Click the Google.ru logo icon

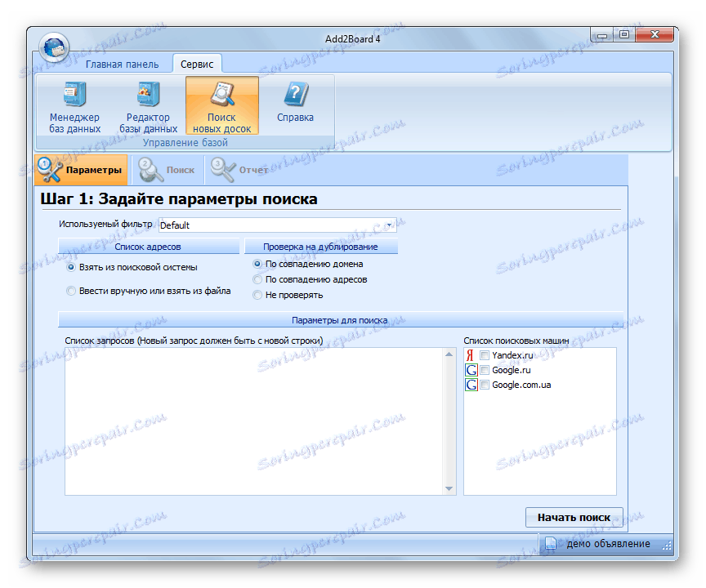471,370
